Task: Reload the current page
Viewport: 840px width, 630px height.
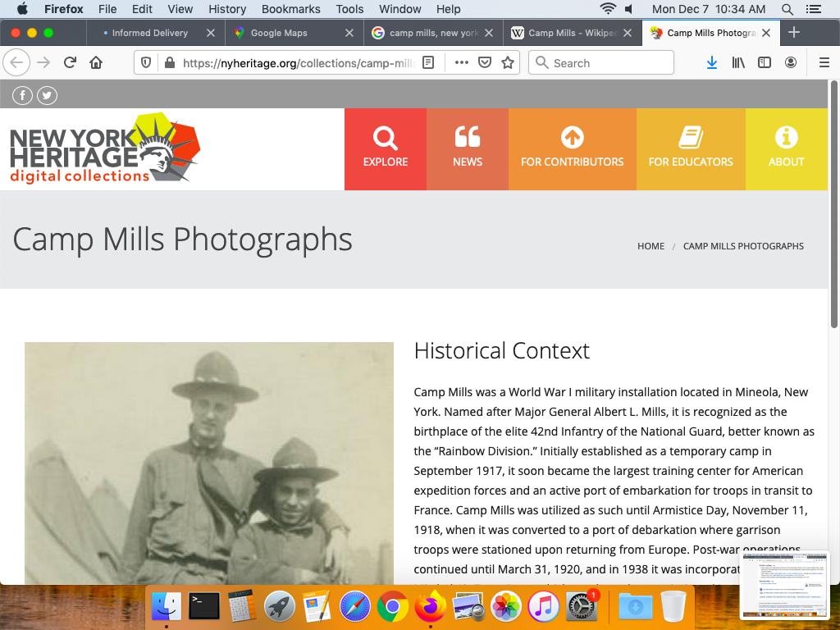Action: coord(71,63)
